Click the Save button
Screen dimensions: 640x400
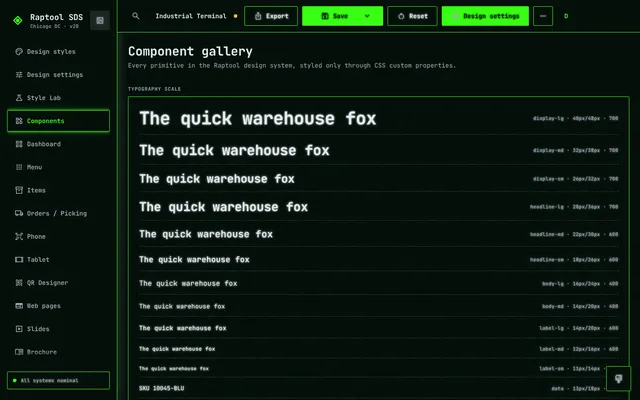[334, 16]
